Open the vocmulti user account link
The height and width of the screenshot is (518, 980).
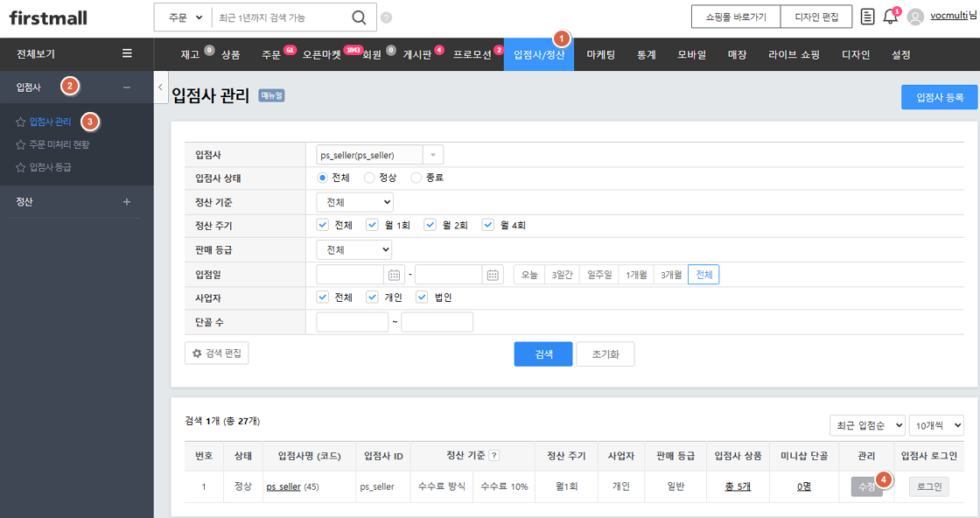(948, 16)
